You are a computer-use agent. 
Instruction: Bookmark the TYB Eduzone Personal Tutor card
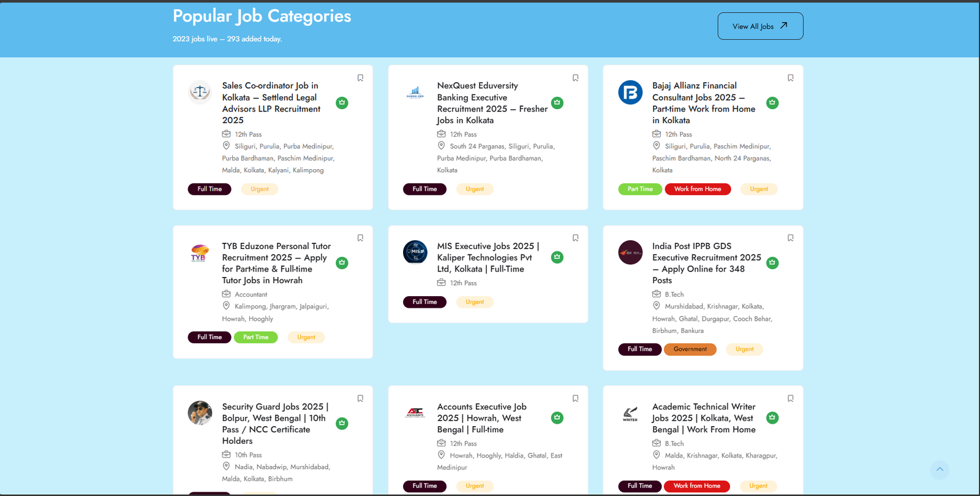360,238
